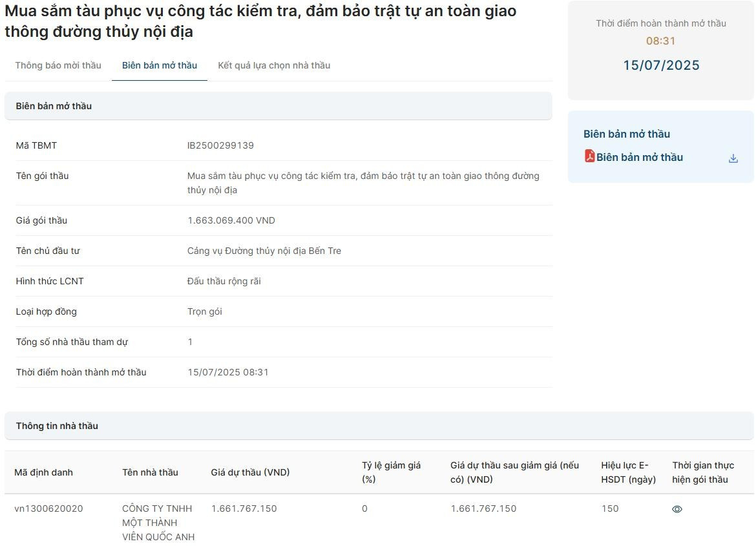The image size is (756, 546).
Task: Click the investor name Cảng vụ Đường thủy nội địa Bến Tre
Action: pyautogui.click(x=264, y=251)
